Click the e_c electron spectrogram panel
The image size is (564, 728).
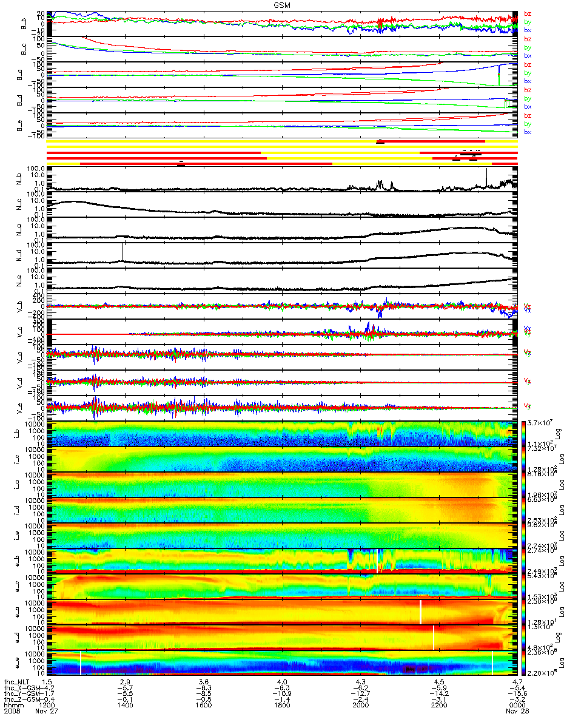point(282,587)
